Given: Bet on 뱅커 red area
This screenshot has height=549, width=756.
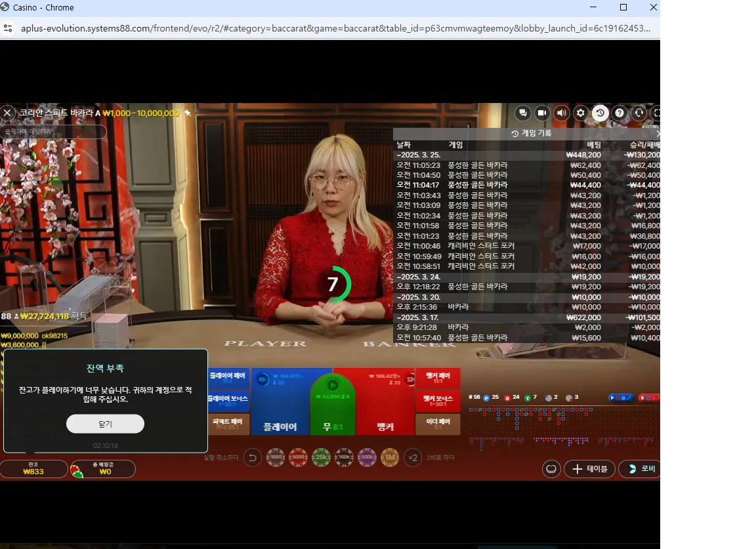Looking at the screenshot, I should [x=385, y=401].
